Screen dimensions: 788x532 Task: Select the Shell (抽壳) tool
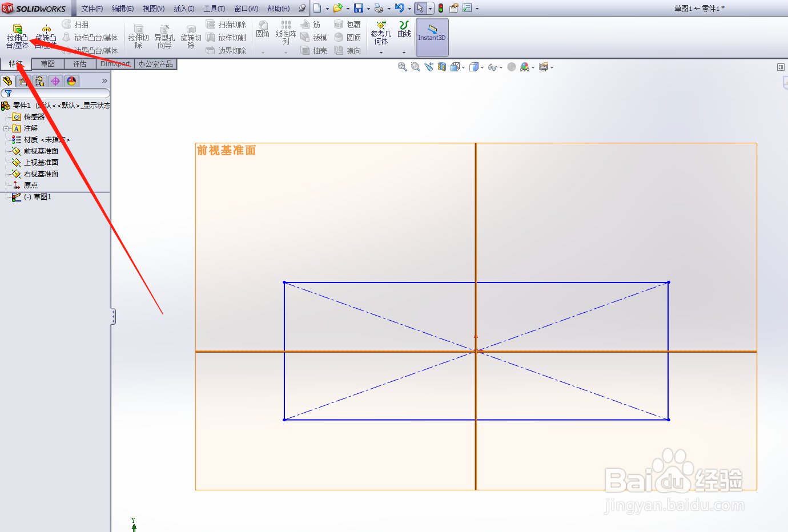click(313, 51)
